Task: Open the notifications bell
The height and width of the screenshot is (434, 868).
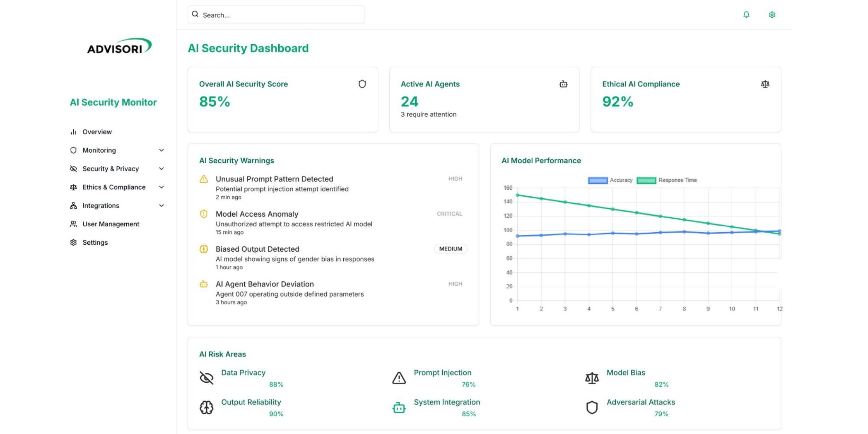Action: click(746, 15)
